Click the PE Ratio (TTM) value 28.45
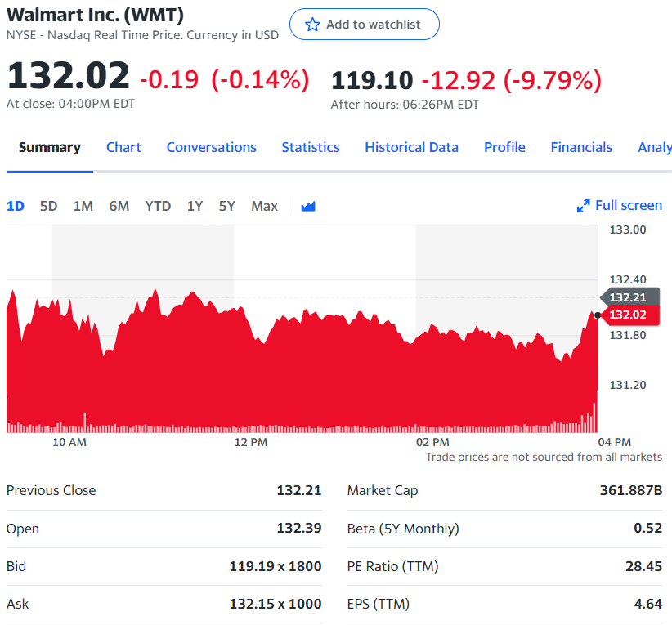Viewport: 672px width, 625px height. click(643, 566)
